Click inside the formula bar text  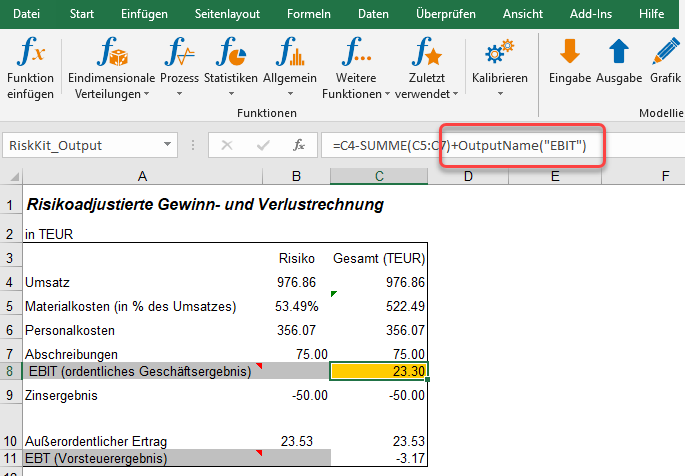(459, 145)
